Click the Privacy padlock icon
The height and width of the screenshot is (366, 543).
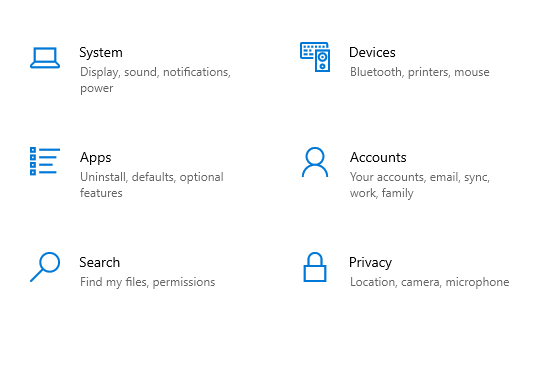[315, 267]
